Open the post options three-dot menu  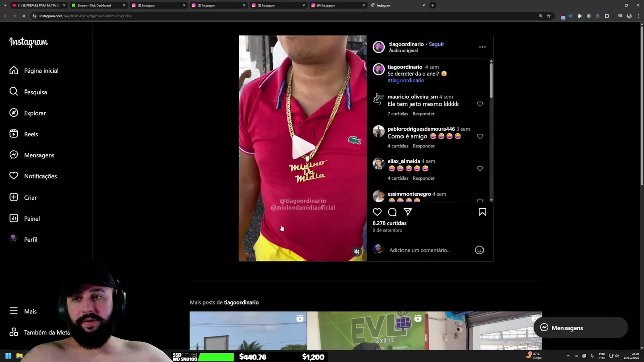tap(482, 47)
